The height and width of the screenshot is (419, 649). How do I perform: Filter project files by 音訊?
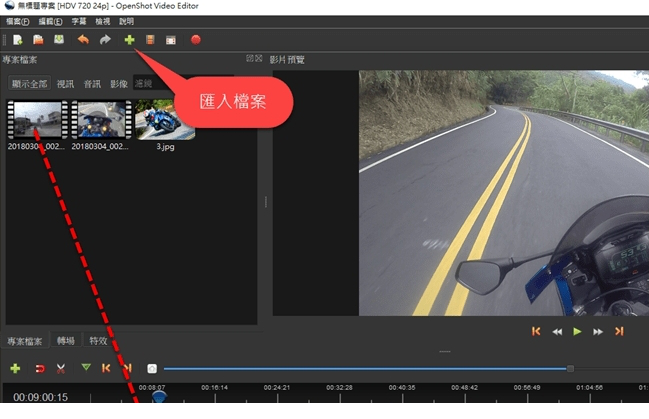tap(92, 84)
